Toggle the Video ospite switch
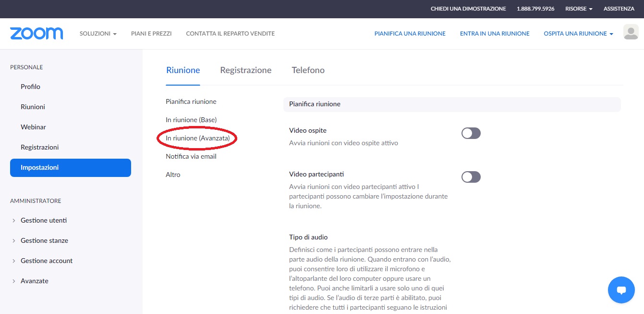Image resolution: width=644 pixels, height=314 pixels. tap(471, 133)
